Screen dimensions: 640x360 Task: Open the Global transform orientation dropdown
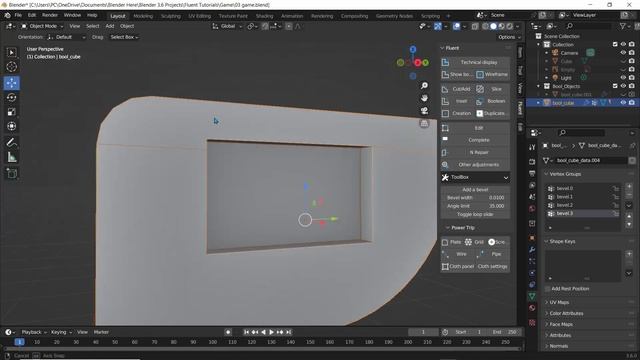click(227, 26)
